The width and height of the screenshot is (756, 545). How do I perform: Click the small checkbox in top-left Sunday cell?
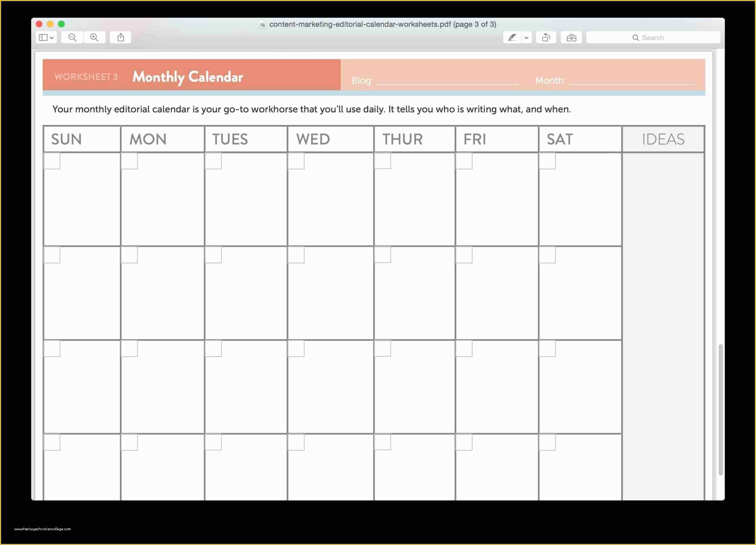pos(53,161)
